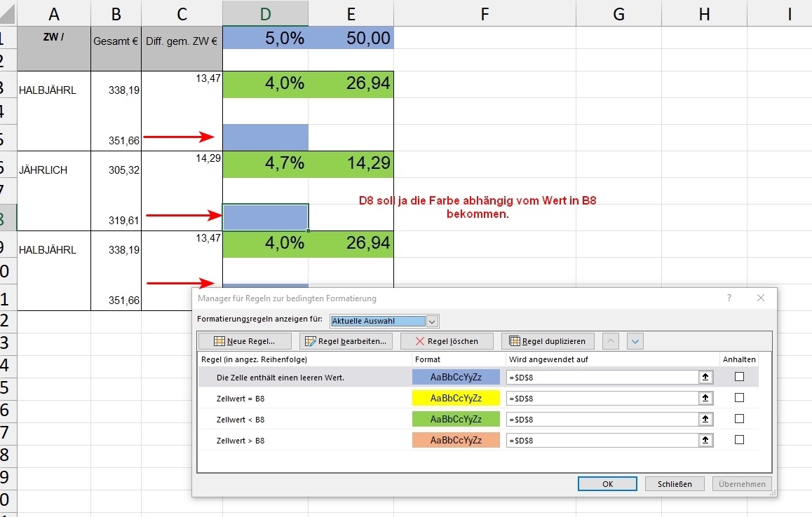Select column H header
The image size is (812, 517).
coord(704,13)
